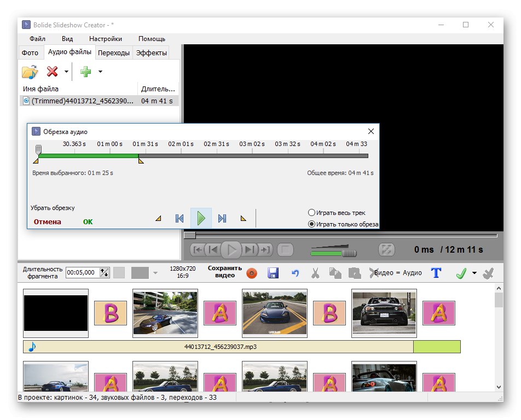Click the dark gray background color swatch
521x420 pixels.
[x=140, y=273]
